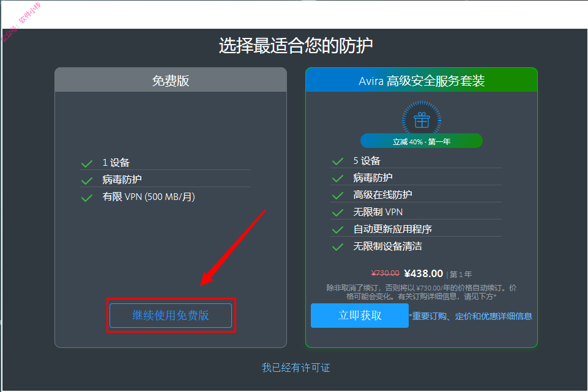The width and height of the screenshot is (588, 392).
Task: Click the auto-renewal notice text 除非取消了续订
Action: tap(422, 292)
